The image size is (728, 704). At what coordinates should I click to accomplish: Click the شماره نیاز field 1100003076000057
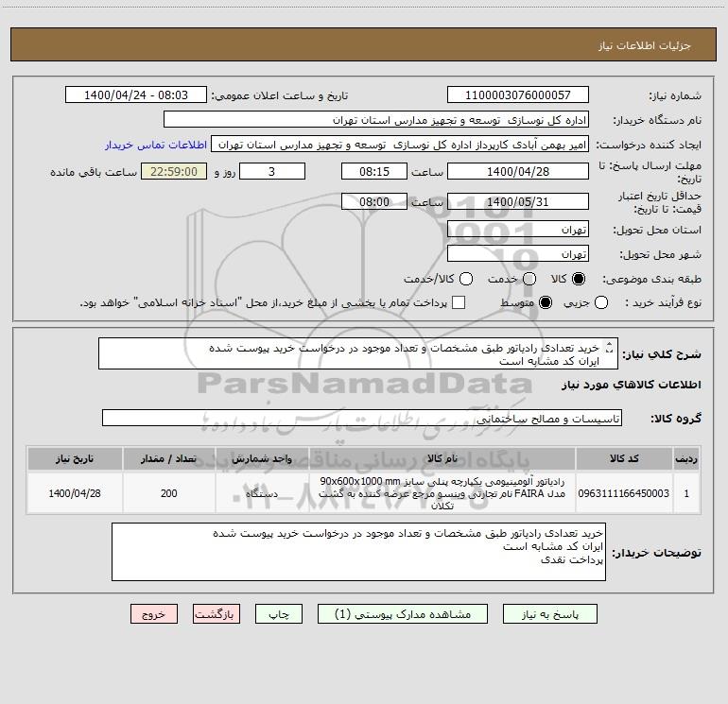518,94
